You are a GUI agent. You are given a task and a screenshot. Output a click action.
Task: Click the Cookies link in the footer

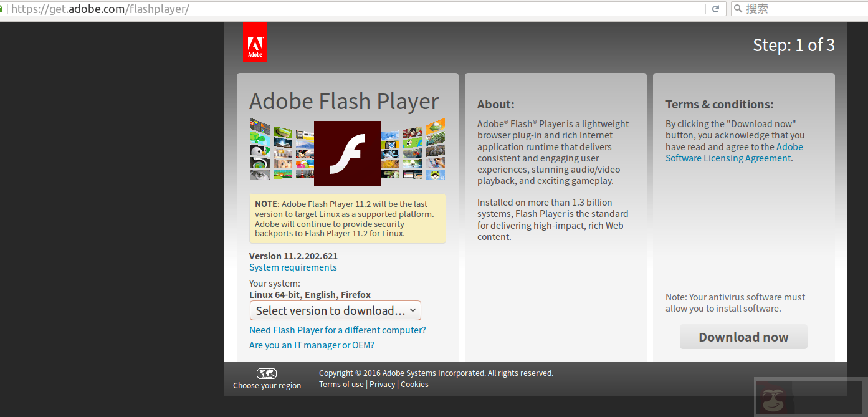(x=414, y=384)
